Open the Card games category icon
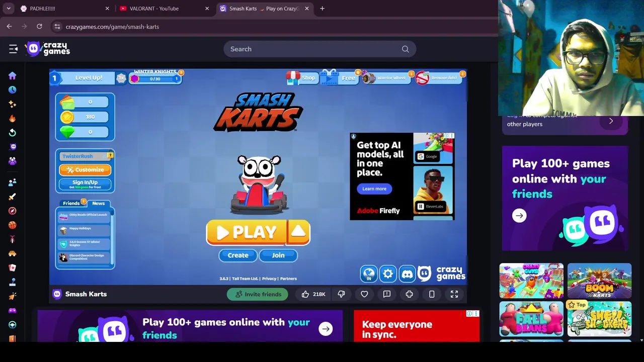 click(x=13, y=267)
